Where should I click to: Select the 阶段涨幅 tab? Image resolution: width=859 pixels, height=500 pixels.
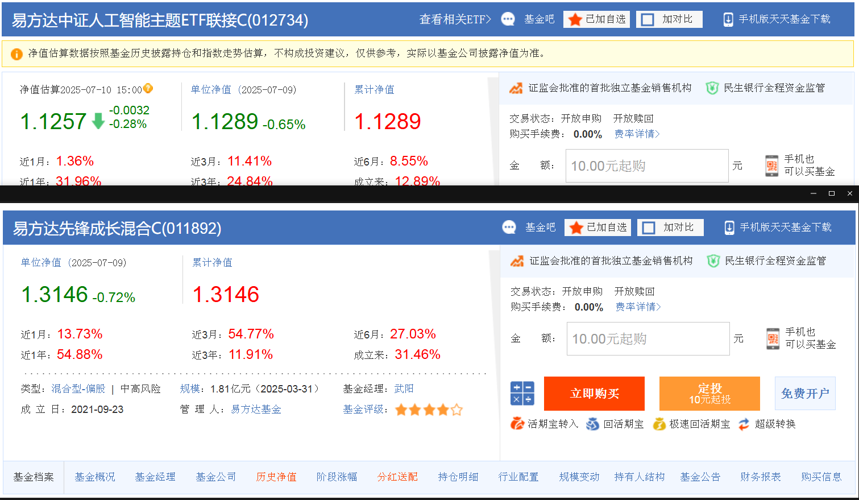(337, 477)
